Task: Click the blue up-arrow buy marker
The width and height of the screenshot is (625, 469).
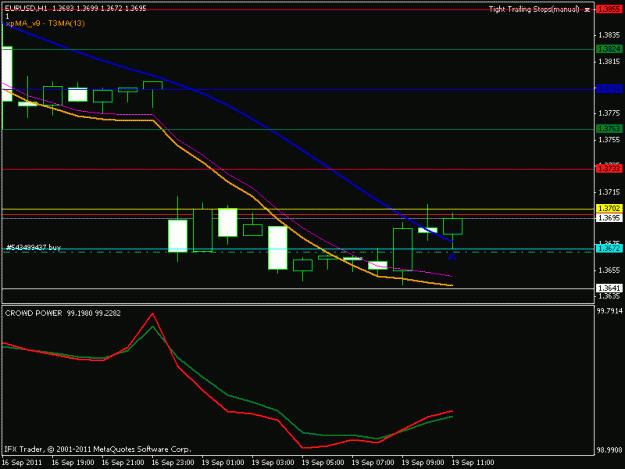Action: pyautogui.click(x=452, y=257)
